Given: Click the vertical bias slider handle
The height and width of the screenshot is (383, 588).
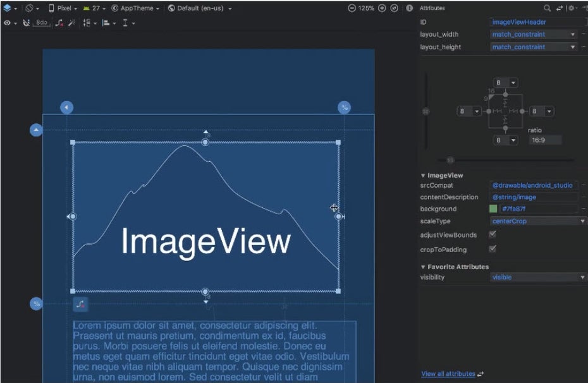Looking at the screenshot, I should click(426, 112).
